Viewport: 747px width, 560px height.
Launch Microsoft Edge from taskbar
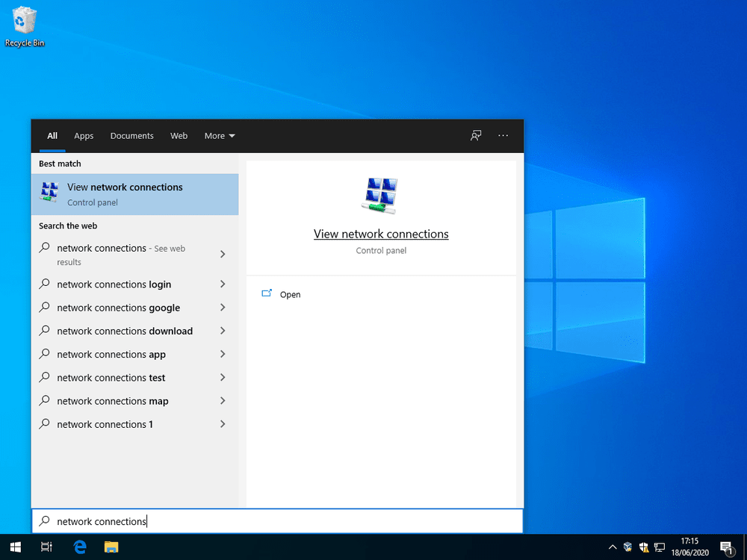(80, 547)
